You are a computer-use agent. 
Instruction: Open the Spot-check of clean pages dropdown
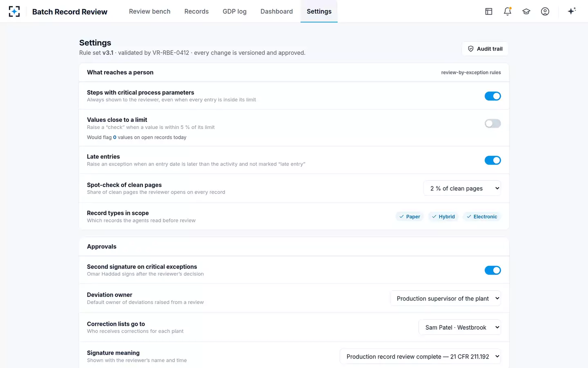462,188
